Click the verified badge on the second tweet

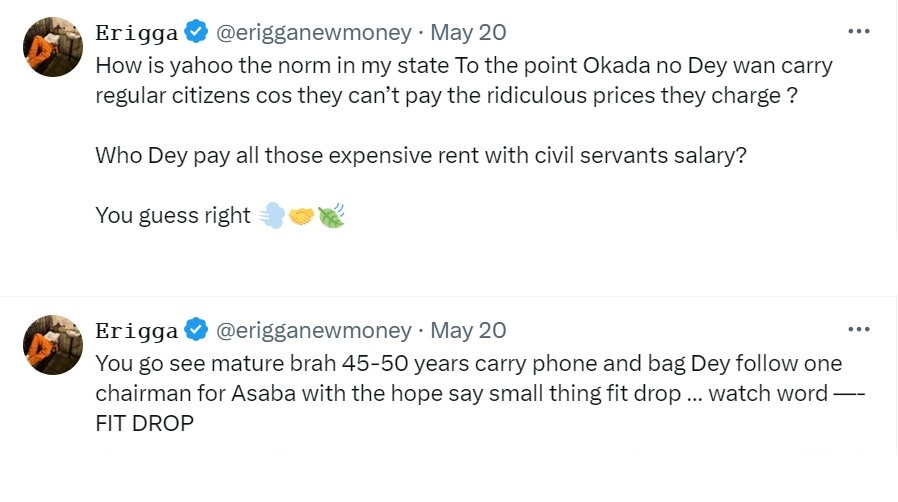pos(197,331)
